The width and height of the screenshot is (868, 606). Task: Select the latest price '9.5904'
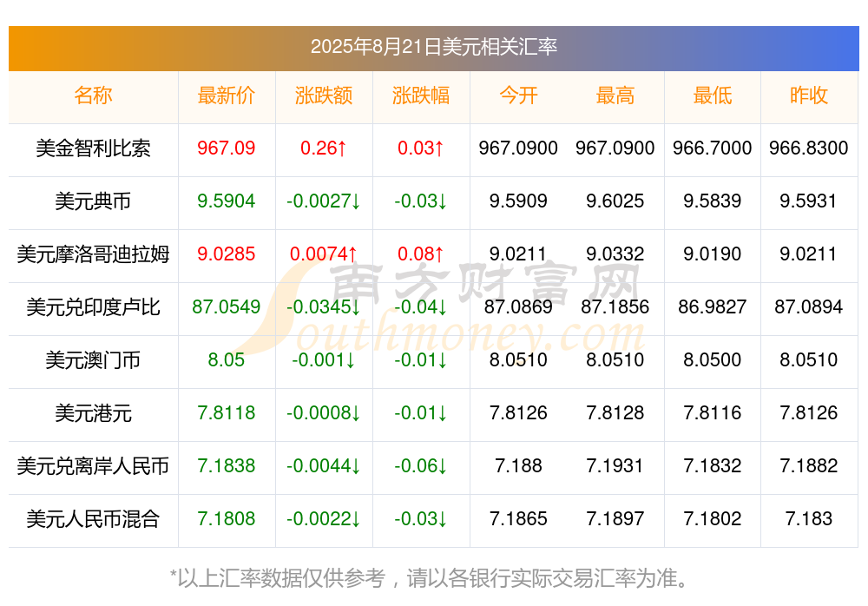tap(227, 201)
